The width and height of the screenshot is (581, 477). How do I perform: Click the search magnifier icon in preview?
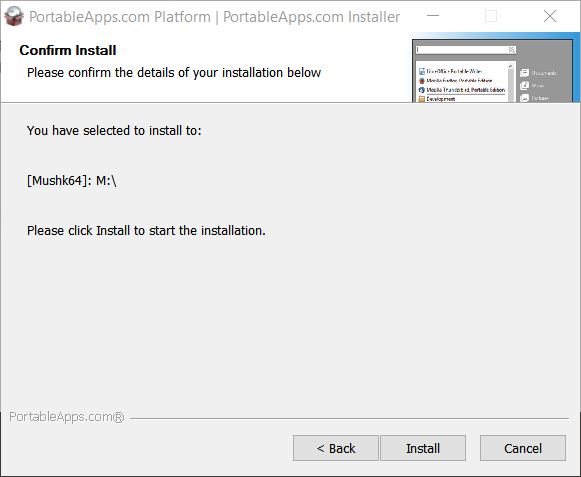point(511,50)
